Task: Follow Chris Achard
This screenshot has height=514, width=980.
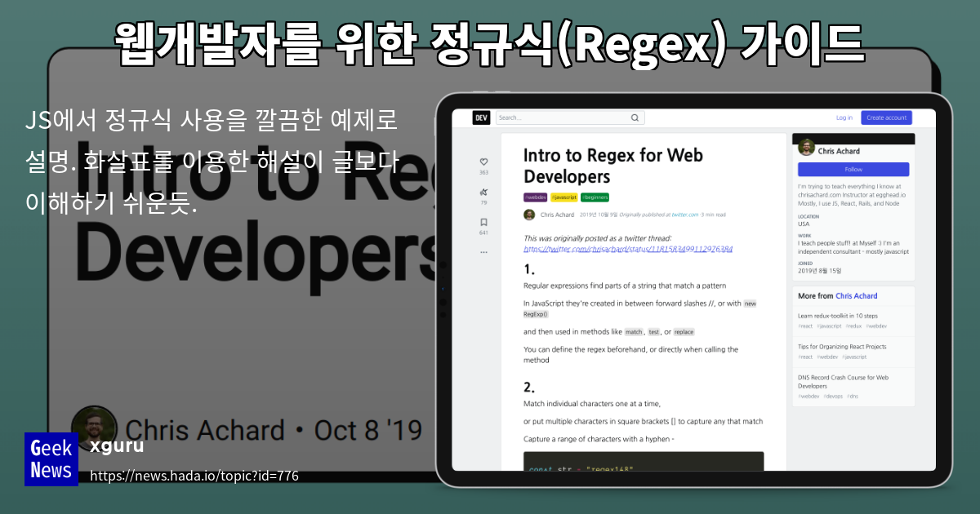Action: [x=853, y=169]
